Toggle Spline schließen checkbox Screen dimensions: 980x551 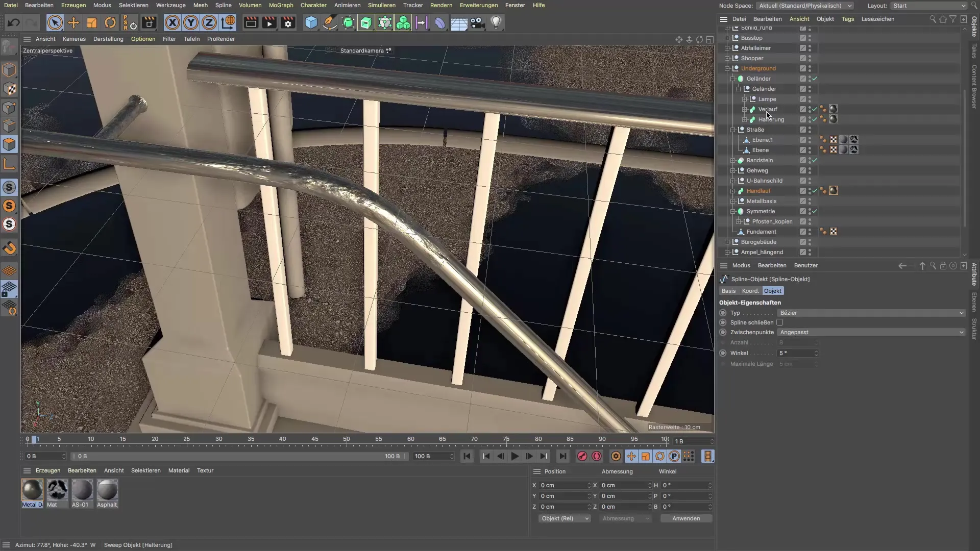[x=779, y=322]
